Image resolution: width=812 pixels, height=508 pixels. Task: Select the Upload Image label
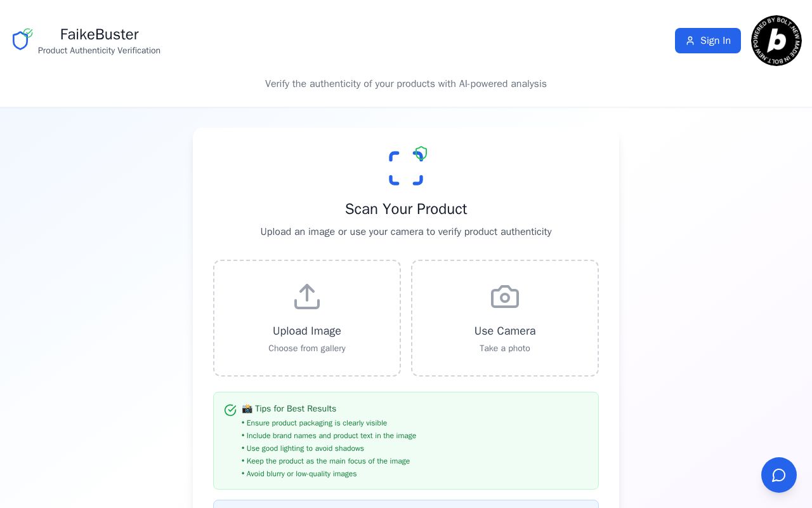[307, 331]
